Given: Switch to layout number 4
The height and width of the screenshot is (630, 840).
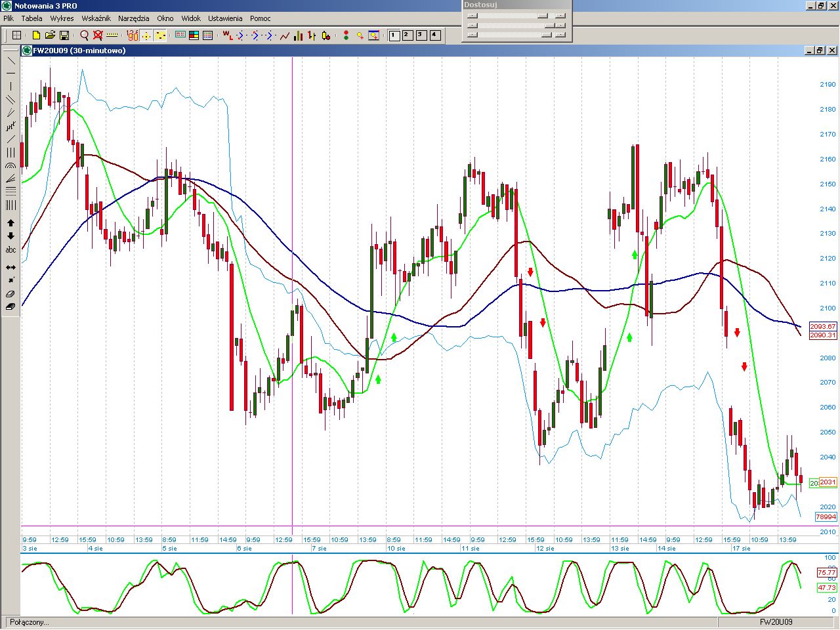Looking at the screenshot, I should click(435, 35).
